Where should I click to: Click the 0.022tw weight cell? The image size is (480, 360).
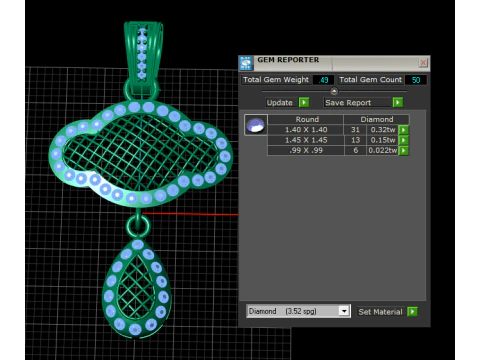[383, 150]
